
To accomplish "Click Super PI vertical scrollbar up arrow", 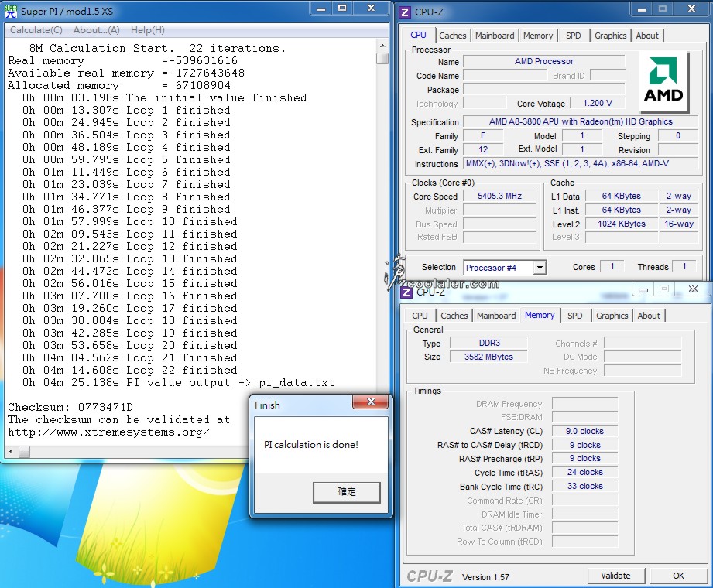I will (x=382, y=46).
